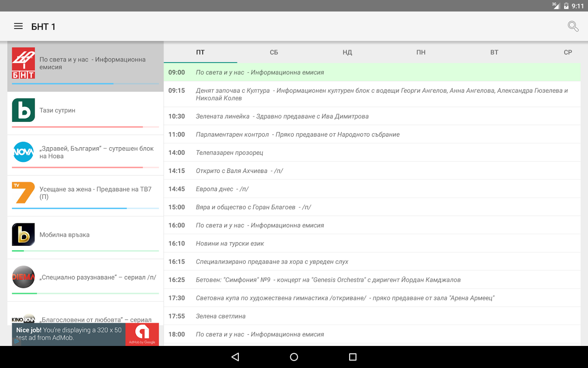Choose the NOVA channel logo

pos(23,152)
